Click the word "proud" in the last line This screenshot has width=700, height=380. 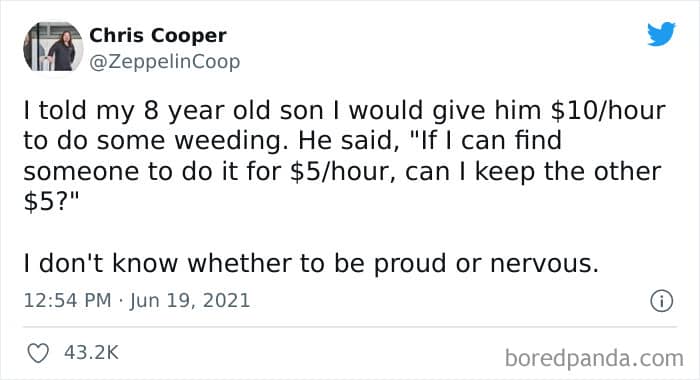pyautogui.click(x=410, y=264)
